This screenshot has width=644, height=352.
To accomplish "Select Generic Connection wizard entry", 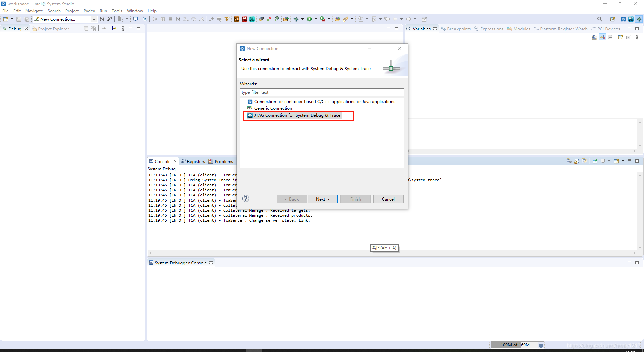I will [x=270, y=108].
